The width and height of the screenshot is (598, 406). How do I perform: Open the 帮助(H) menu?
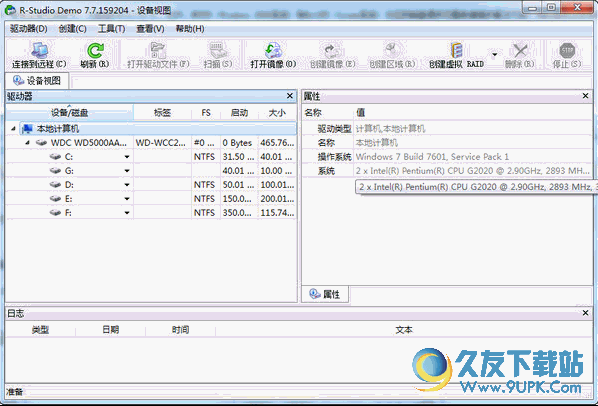coord(190,29)
